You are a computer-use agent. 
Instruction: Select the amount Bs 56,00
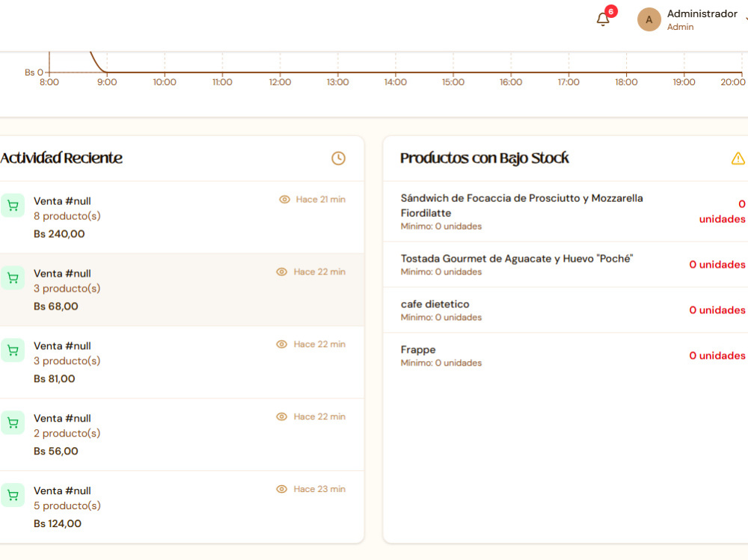56,452
